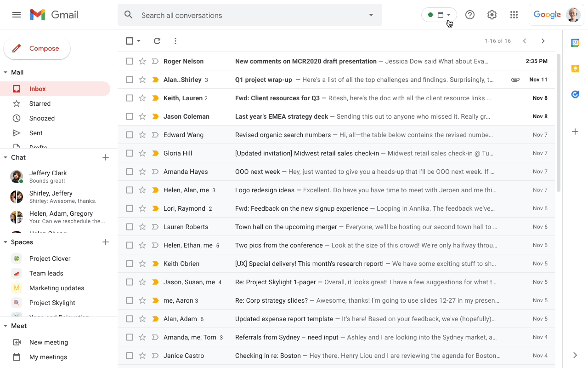Toggle importance marker for Roger Nelson email
588x368 pixels.
pyautogui.click(x=155, y=61)
